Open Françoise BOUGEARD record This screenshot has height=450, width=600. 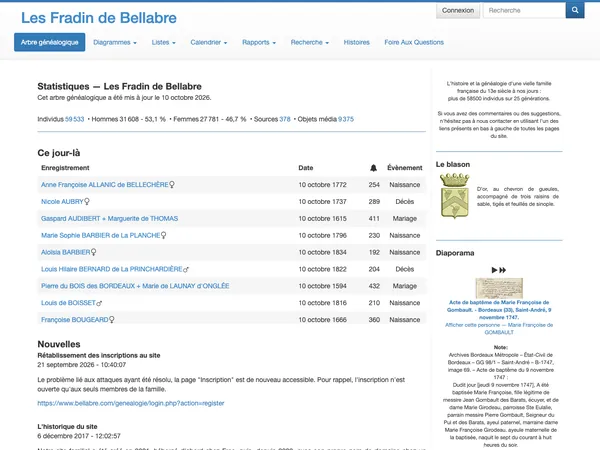click(x=75, y=320)
